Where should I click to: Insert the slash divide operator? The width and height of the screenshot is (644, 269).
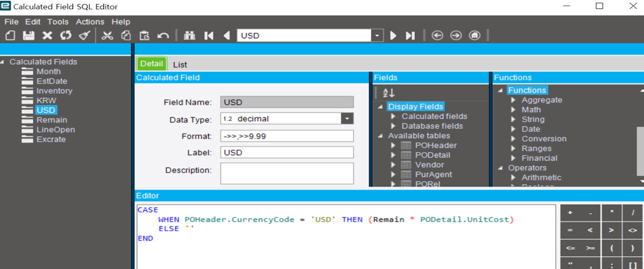(x=633, y=213)
